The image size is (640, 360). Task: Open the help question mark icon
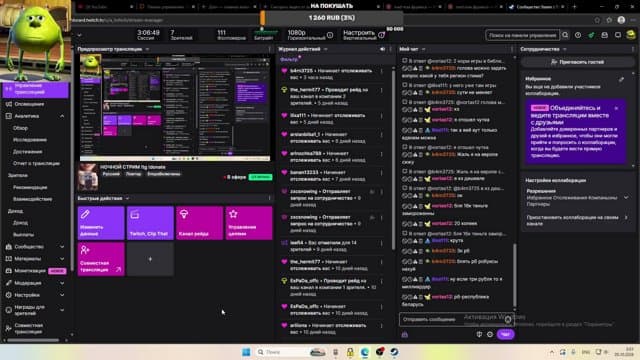[x=578, y=36]
